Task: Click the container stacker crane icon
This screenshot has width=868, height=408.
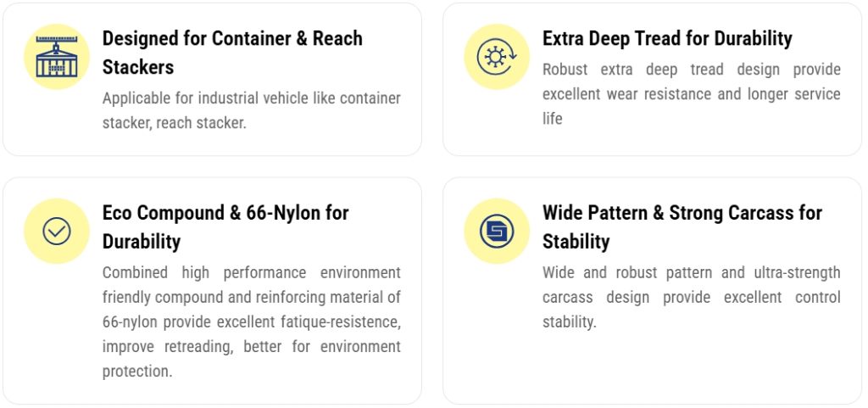Action: 57,57
